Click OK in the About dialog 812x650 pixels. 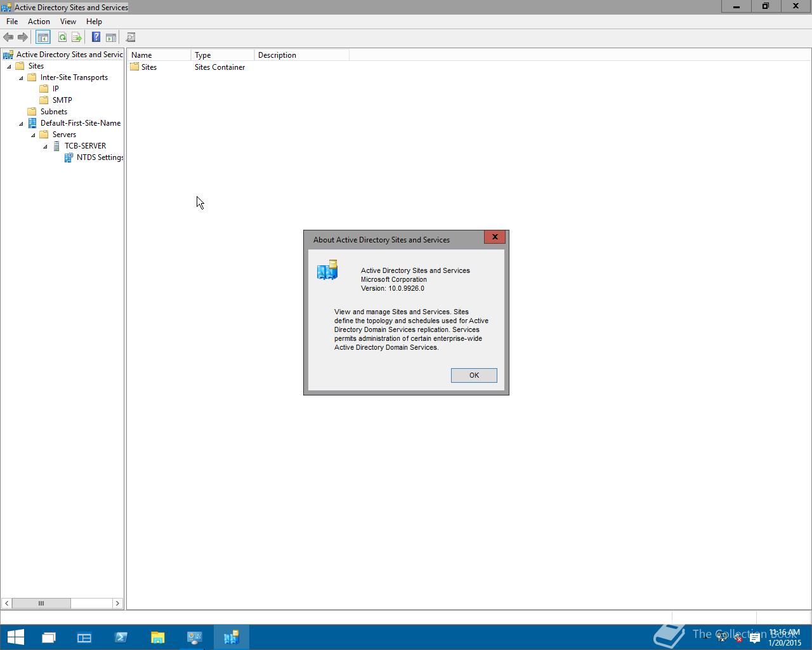474,375
